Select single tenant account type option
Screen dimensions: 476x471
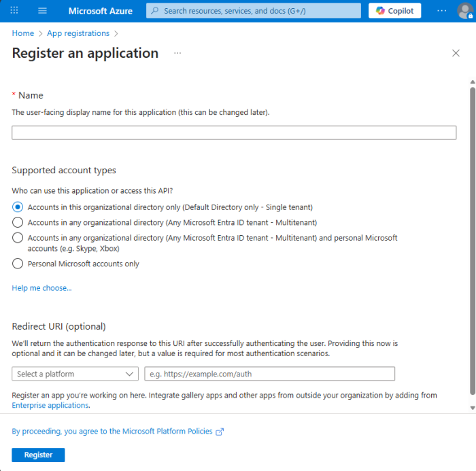tap(18, 207)
